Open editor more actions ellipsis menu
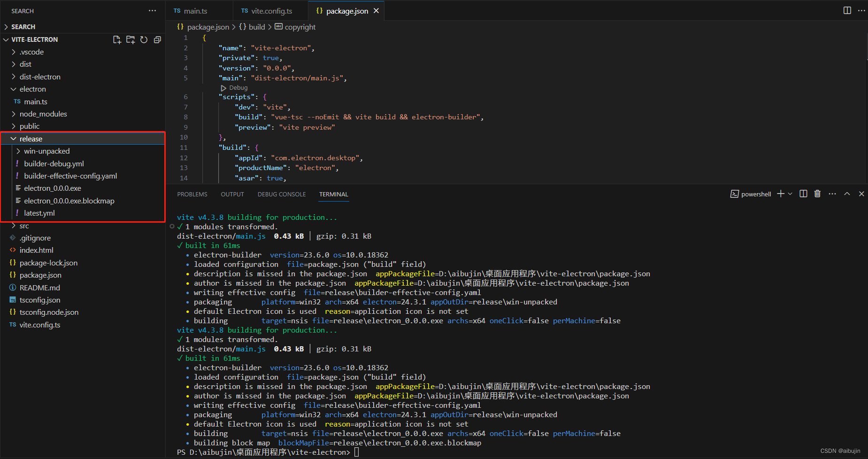 click(861, 10)
